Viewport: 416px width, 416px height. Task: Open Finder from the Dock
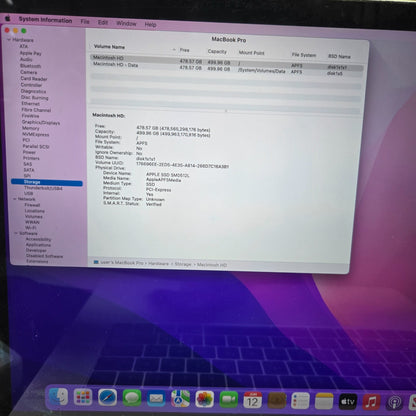coord(59,397)
